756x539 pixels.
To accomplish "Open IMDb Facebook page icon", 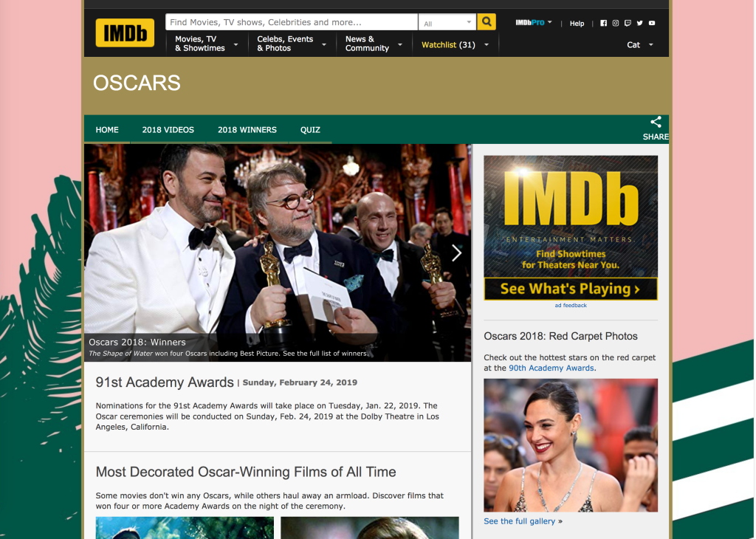I will pos(604,23).
